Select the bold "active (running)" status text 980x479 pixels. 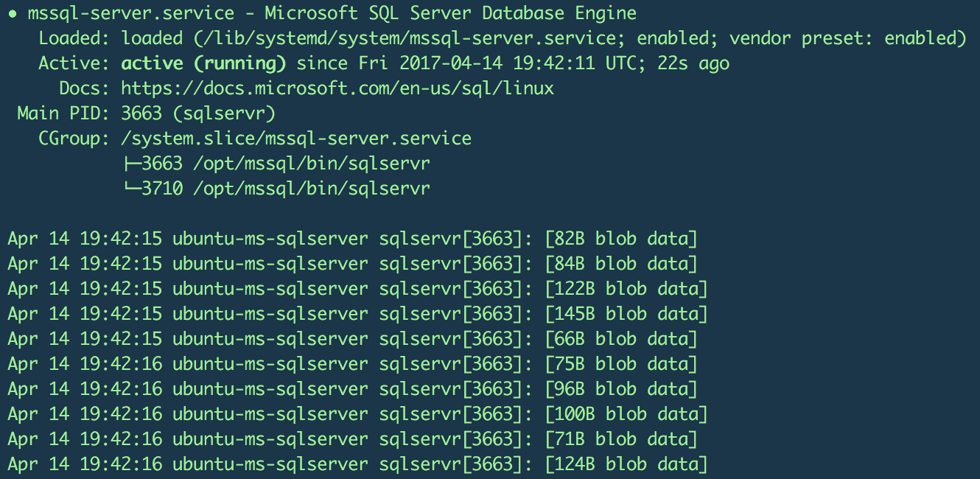pos(203,63)
